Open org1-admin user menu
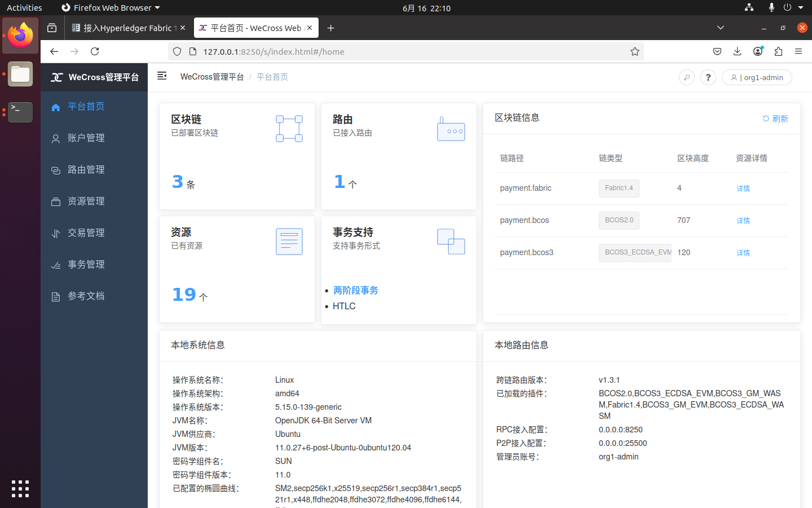Image resolution: width=812 pixels, height=508 pixels. click(x=757, y=77)
